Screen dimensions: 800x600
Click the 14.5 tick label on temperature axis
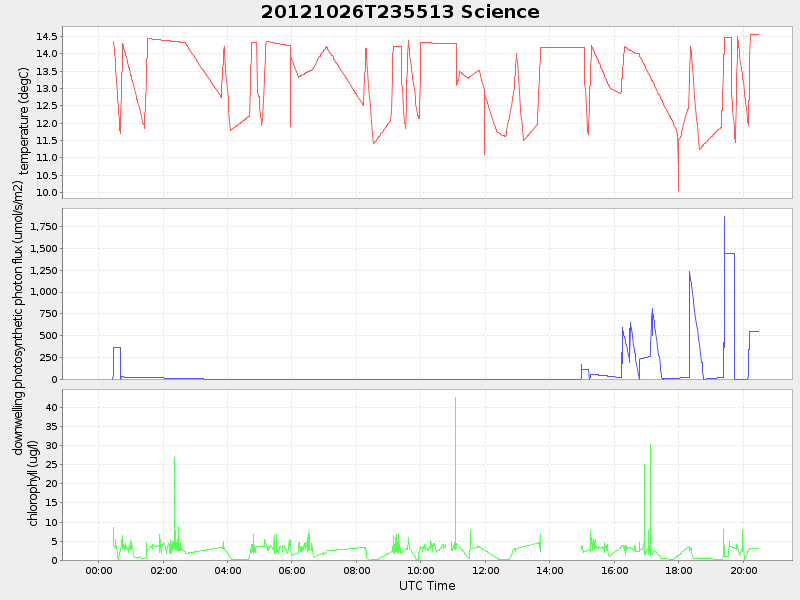click(46, 36)
